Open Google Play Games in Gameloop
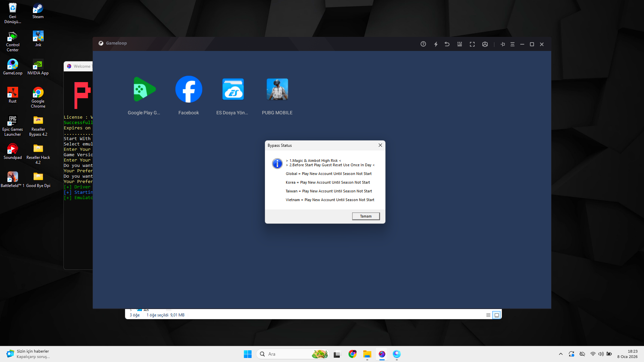644x362 pixels. tap(145, 89)
